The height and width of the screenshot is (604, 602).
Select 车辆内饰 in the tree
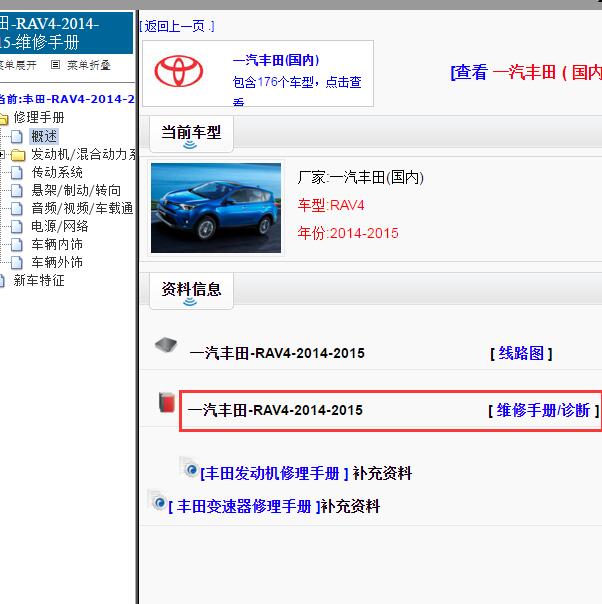click(57, 244)
